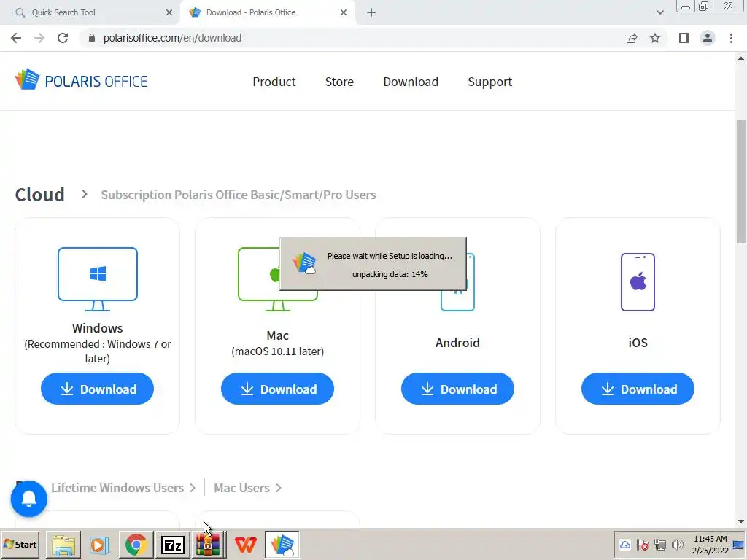
Task: Go back using the browser back arrow
Action: point(16,38)
